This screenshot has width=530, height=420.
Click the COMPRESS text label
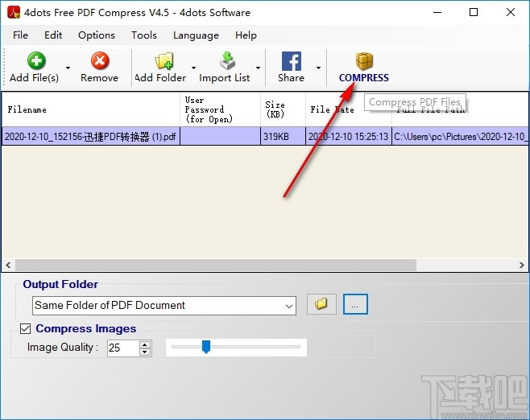point(364,78)
